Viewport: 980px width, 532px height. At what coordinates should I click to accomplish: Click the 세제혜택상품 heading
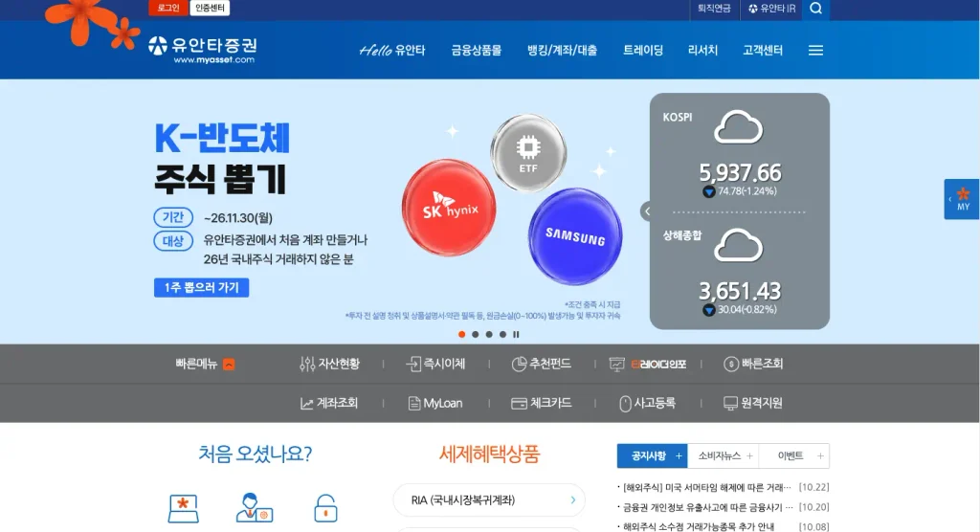point(489,454)
